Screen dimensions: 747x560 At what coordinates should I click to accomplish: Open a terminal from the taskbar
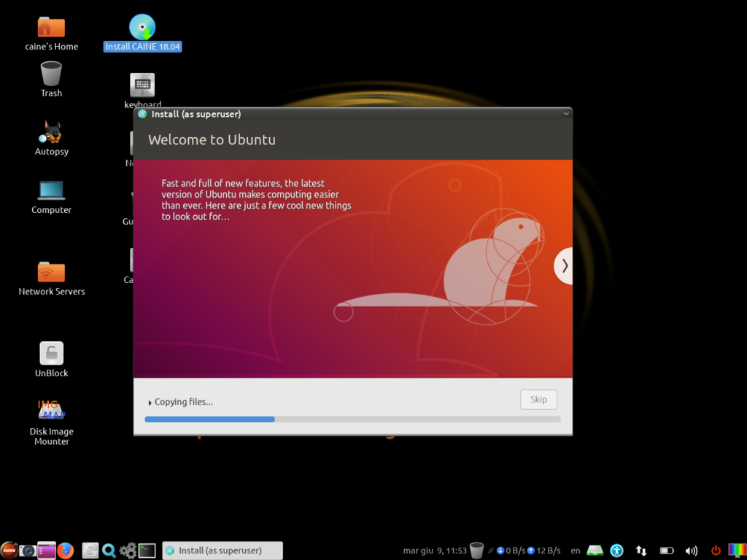click(147, 551)
